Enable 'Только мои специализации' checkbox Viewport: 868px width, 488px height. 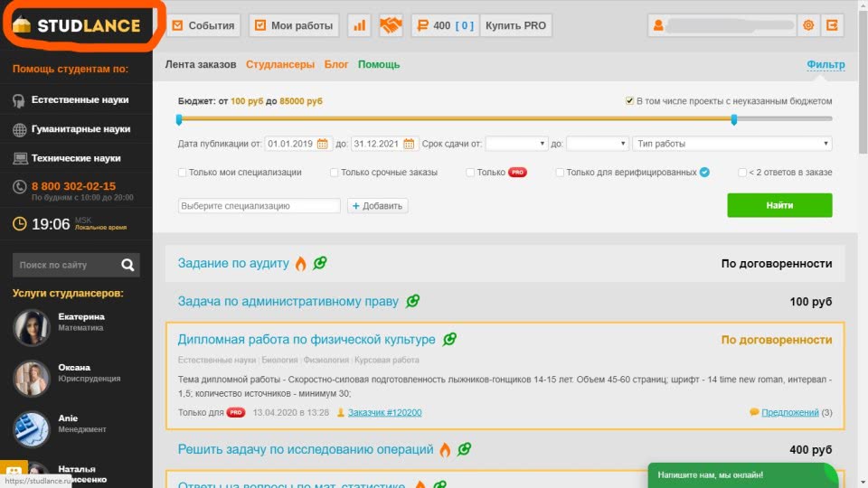coord(183,173)
